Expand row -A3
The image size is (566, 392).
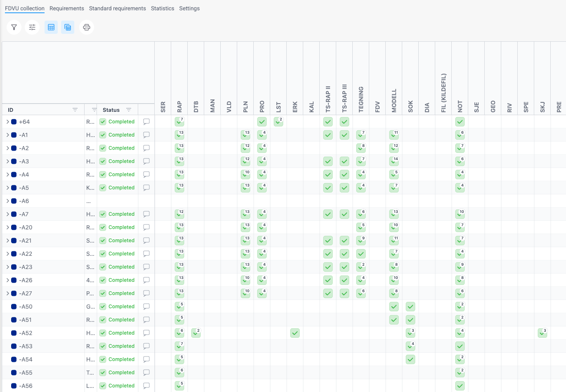pyautogui.click(x=7, y=161)
